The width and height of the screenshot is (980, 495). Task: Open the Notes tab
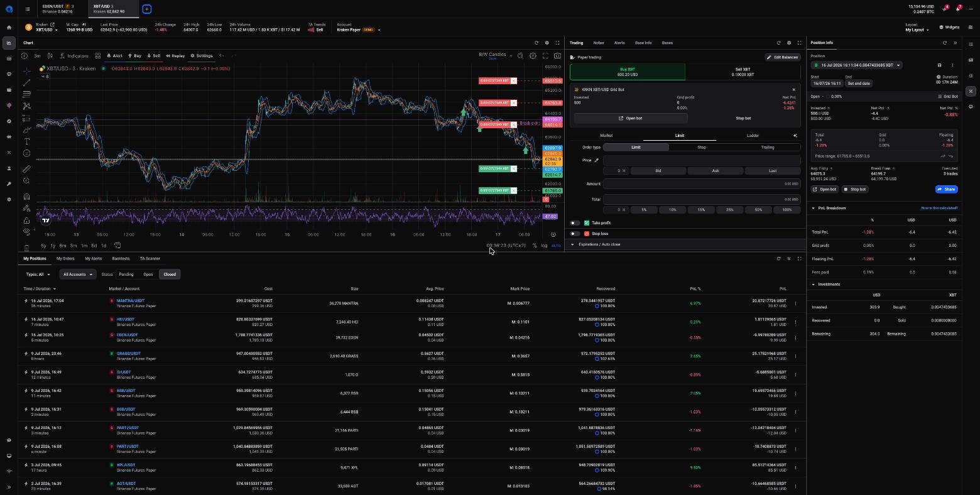click(598, 43)
